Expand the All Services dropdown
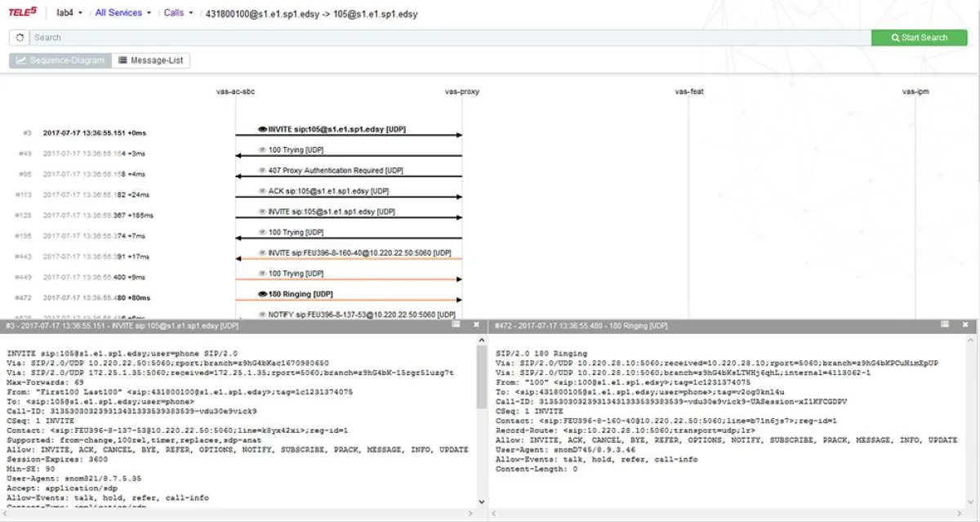This screenshot has height=522, width=980. pyautogui.click(x=122, y=13)
